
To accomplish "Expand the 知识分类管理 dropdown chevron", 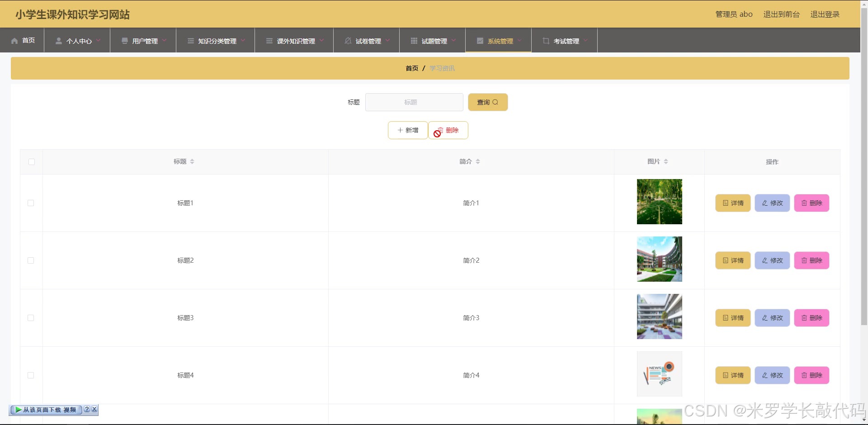I will 243,40.
